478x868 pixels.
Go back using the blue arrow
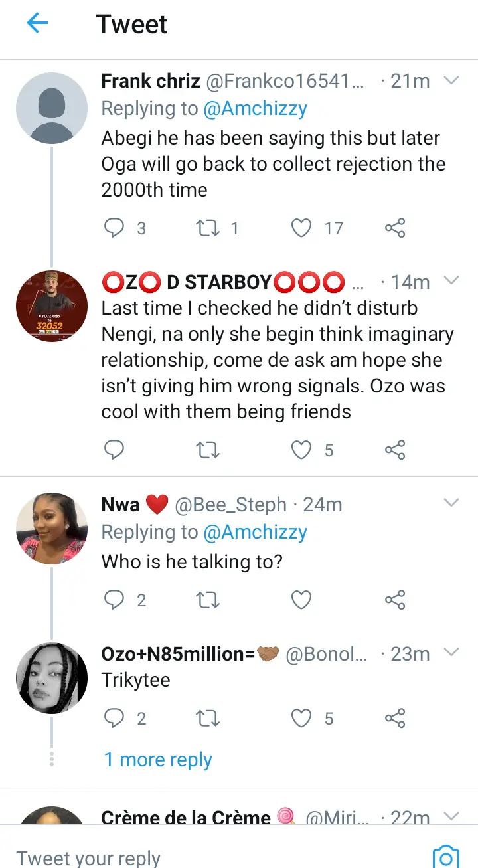[x=37, y=24]
